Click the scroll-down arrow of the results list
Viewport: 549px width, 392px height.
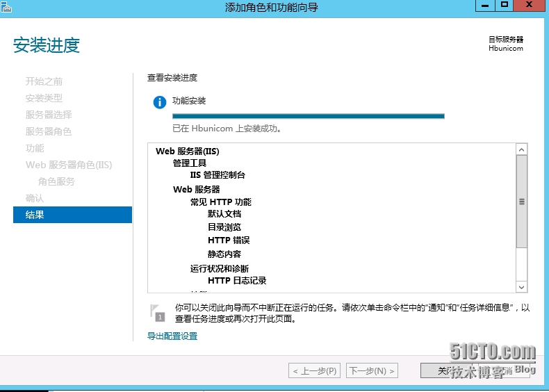[x=521, y=287]
